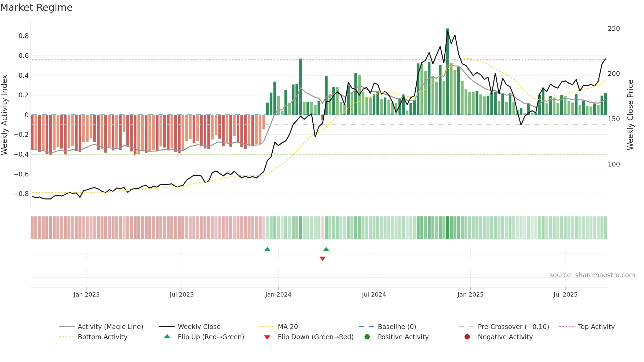Click the 150 price axis tick label

pyautogui.click(x=614, y=119)
